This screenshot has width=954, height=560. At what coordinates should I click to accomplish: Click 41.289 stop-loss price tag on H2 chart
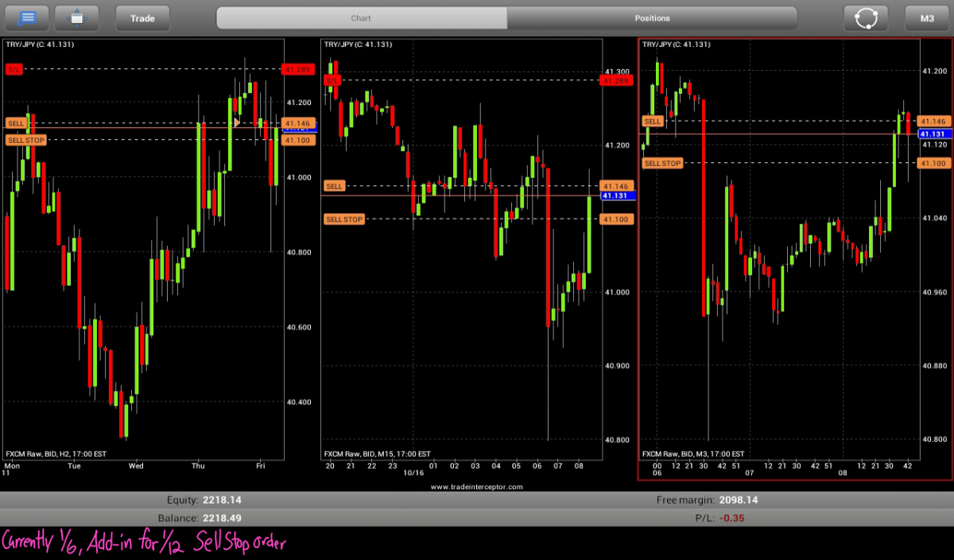(x=298, y=70)
